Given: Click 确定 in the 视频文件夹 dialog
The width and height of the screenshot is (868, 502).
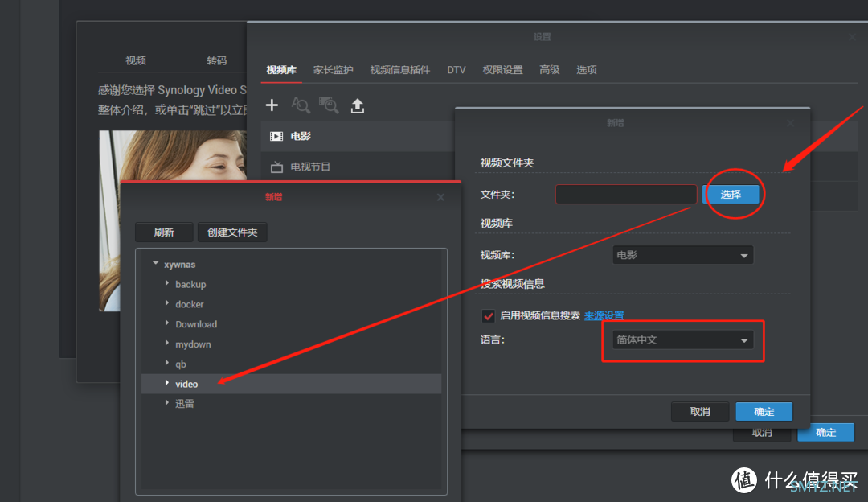Looking at the screenshot, I should pyautogui.click(x=764, y=412).
